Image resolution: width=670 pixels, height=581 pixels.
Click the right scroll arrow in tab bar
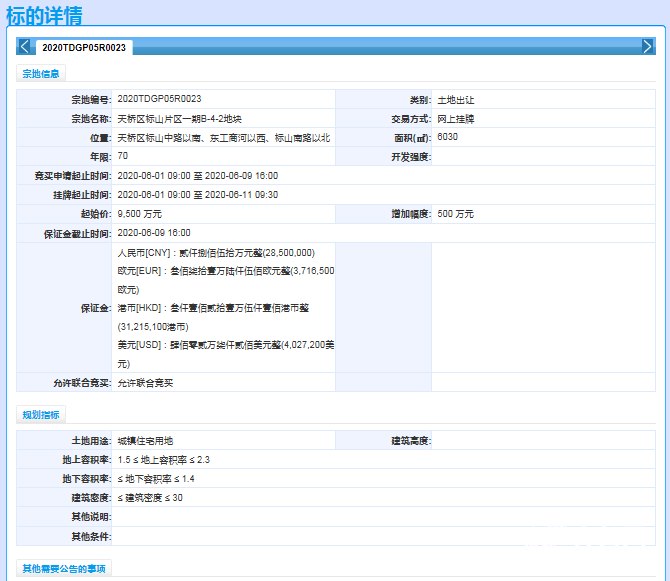(648, 47)
